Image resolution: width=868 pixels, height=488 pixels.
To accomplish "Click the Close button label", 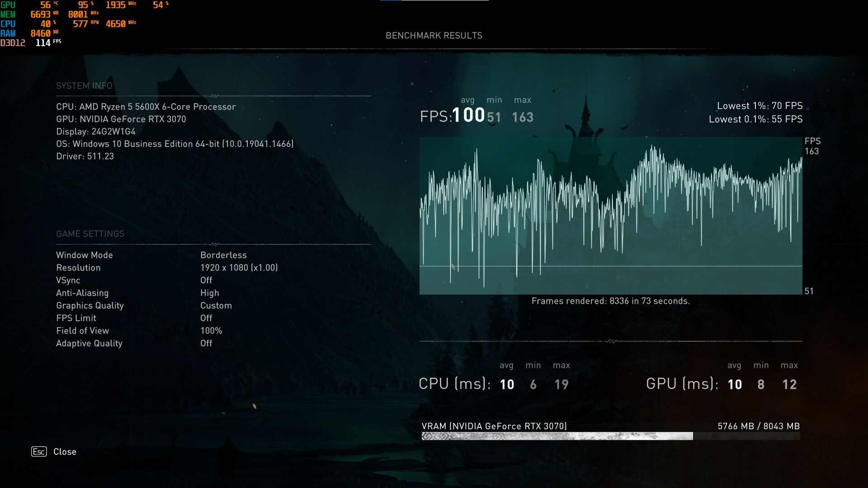I will click(65, 451).
